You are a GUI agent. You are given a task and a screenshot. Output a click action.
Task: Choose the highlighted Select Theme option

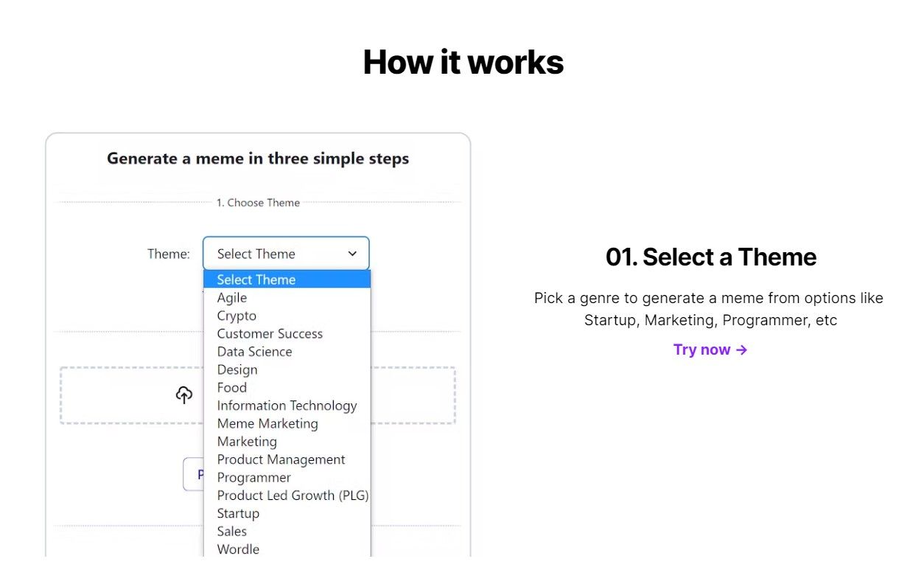287,279
